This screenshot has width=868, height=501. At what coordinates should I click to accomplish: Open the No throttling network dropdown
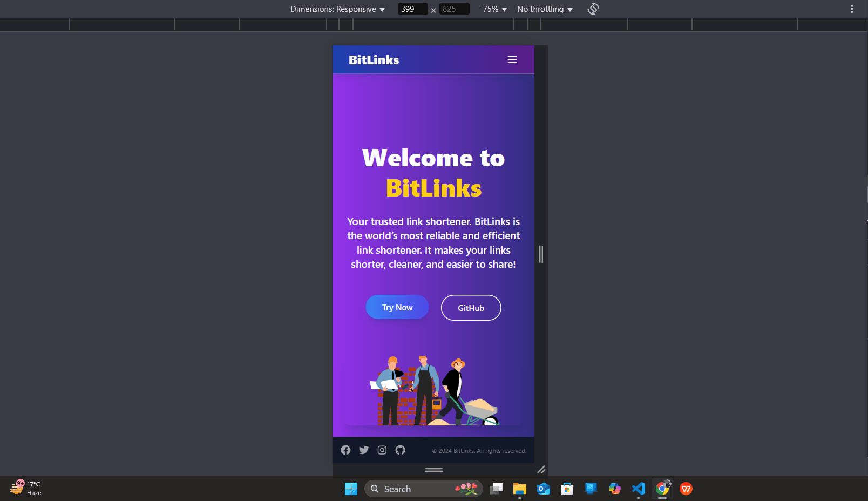click(544, 9)
